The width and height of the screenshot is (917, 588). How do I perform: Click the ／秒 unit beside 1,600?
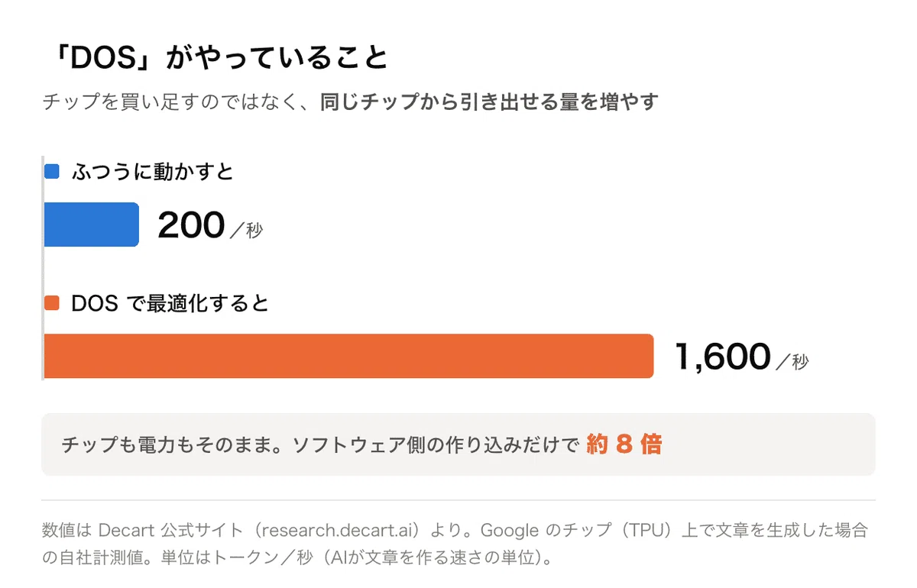(792, 361)
